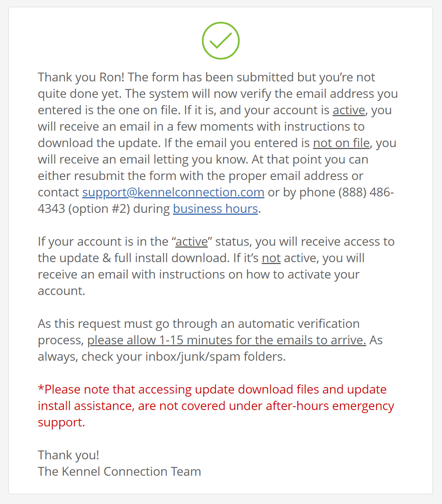The width and height of the screenshot is (442, 504).
Task: Click the red "after-hours emergency" text
Action: (x=330, y=406)
